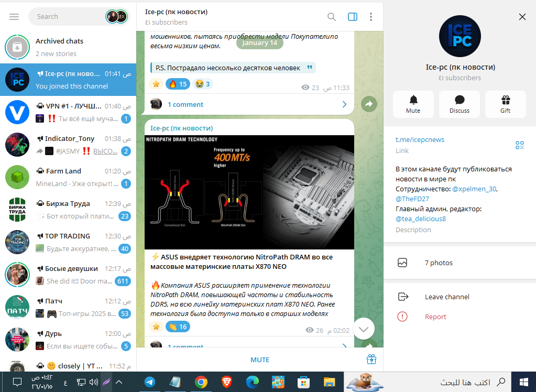Viewport: 536px width, 392px height.
Task: Adjust volume via speaker tray icon
Action: coord(93,382)
